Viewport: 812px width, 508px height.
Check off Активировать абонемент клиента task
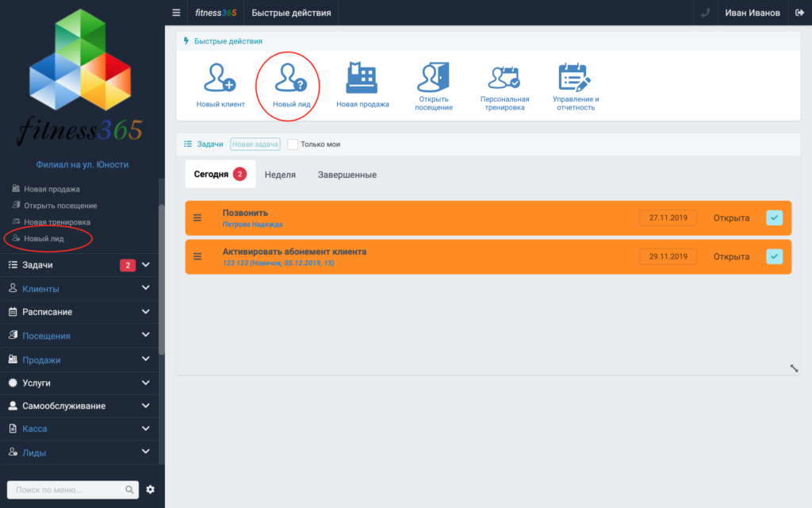[x=774, y=256]
